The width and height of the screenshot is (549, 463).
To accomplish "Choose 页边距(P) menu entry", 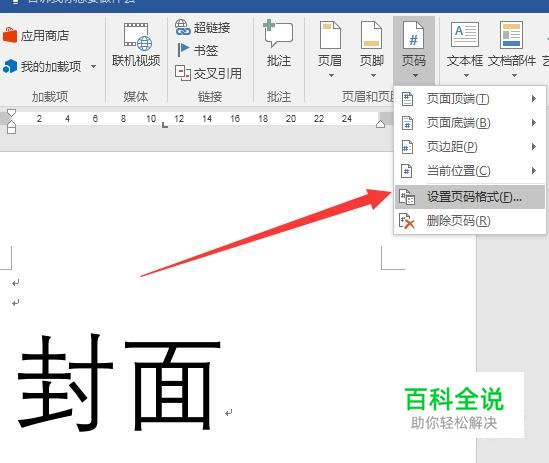I will [470, 147].
